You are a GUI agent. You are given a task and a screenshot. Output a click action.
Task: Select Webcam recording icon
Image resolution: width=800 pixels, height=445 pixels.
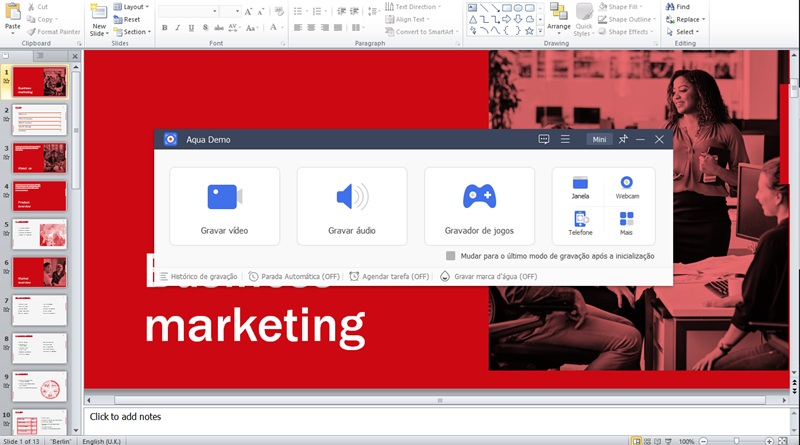coord(627,187)
